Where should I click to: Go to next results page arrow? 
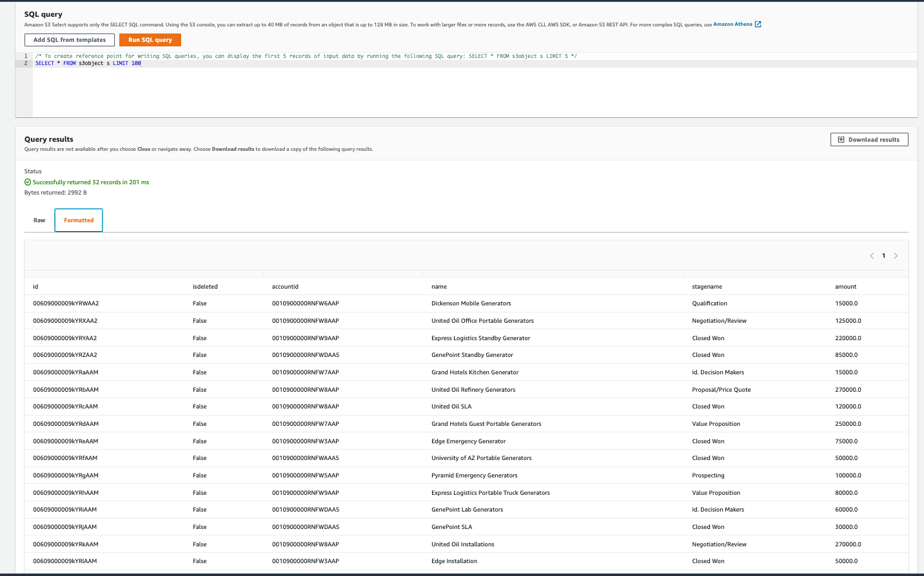pyautogui.click(x=896, y=256)
